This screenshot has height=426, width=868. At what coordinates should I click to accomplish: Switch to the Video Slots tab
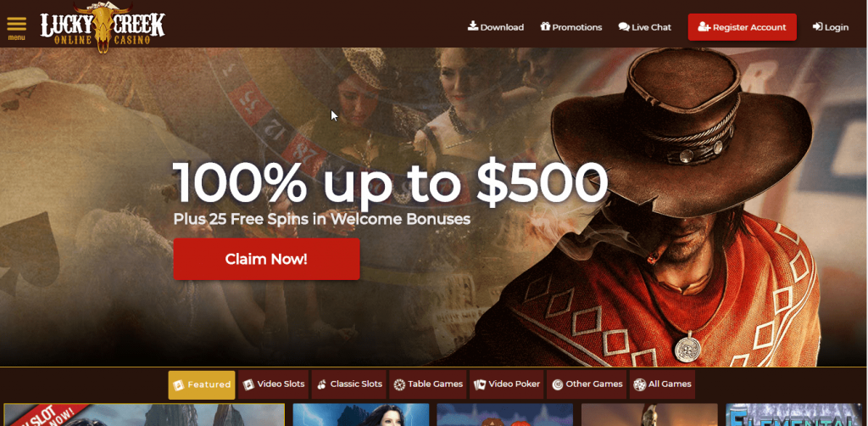pyautogui.click(x=274, y=384)
